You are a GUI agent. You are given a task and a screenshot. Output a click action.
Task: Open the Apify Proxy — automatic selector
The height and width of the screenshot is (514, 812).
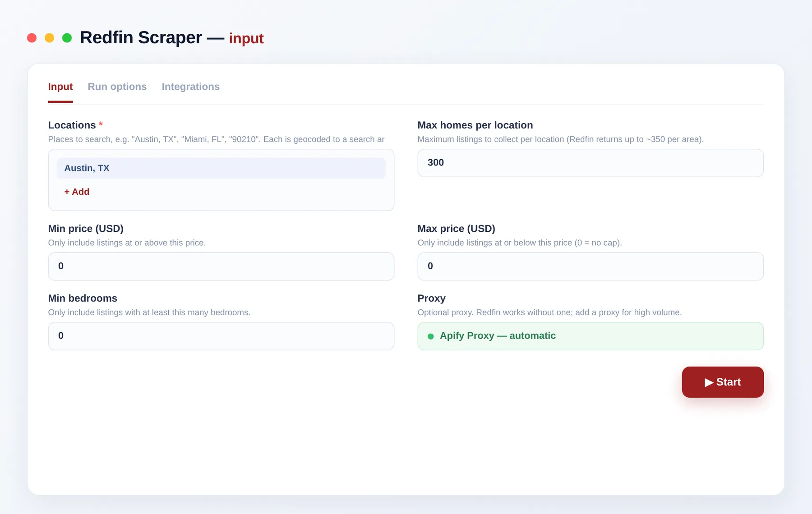(591, 336)
